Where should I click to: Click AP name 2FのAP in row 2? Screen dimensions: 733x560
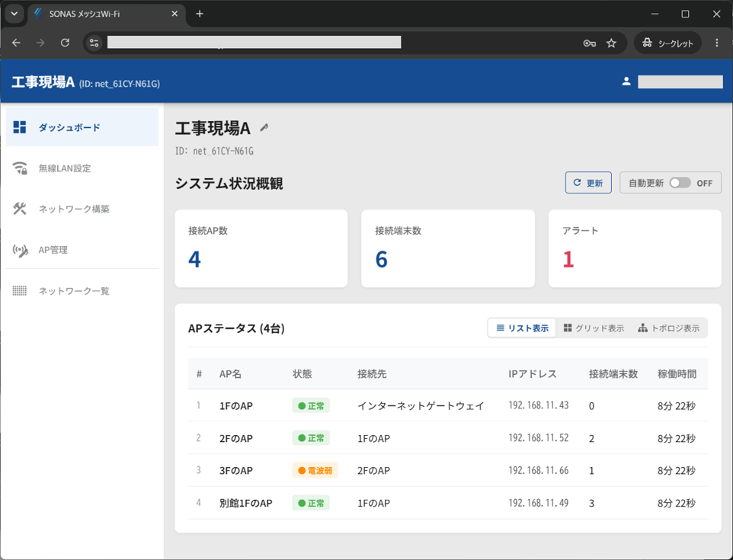[x=236, y=438]
